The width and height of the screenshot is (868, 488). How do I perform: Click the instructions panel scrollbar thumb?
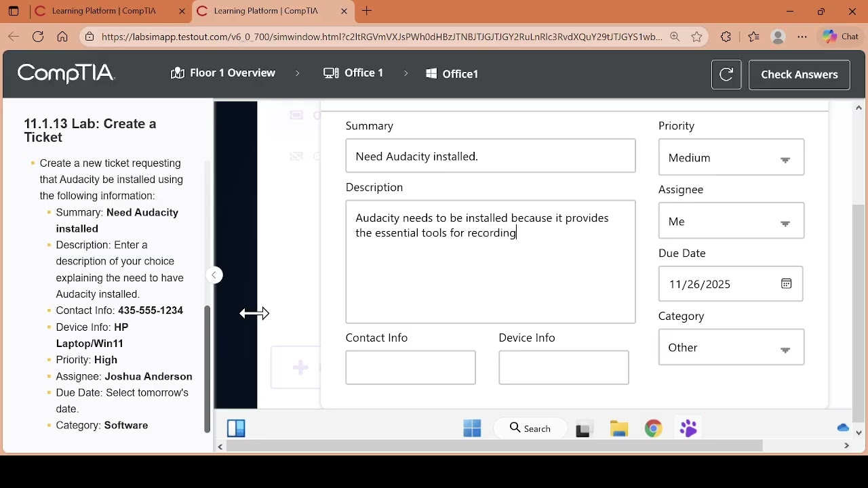click(x=208, y=369)
